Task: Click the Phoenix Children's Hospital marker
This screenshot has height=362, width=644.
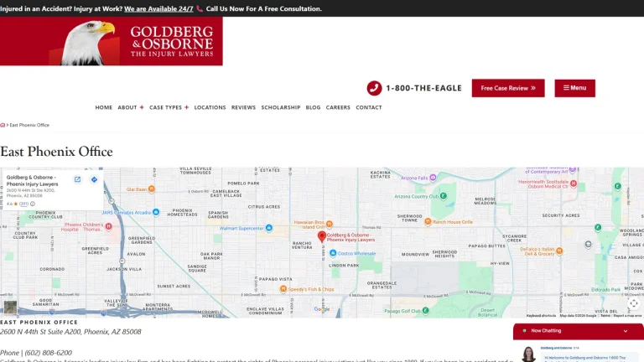Action: [x=108, y=226]
